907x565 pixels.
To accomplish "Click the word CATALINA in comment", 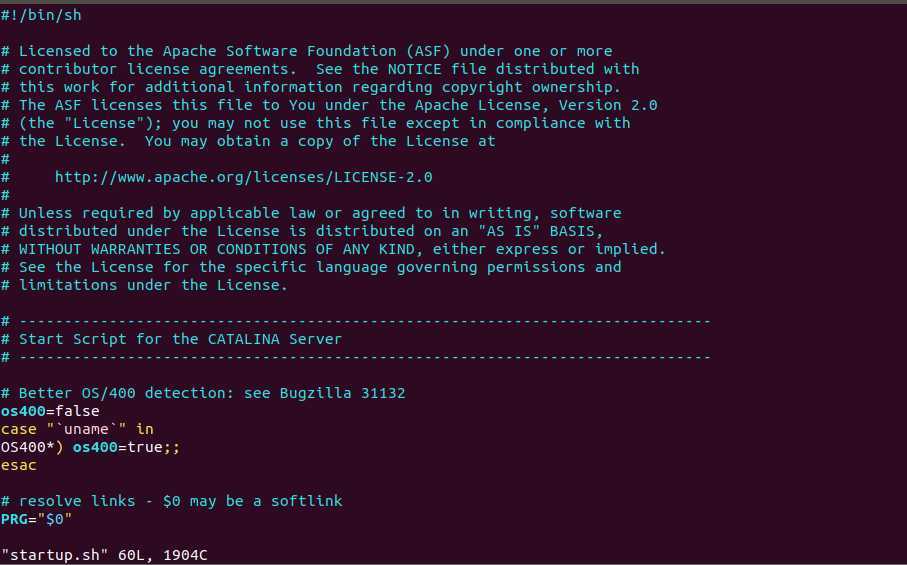I will pyautogui.click(x=244, y=339).
